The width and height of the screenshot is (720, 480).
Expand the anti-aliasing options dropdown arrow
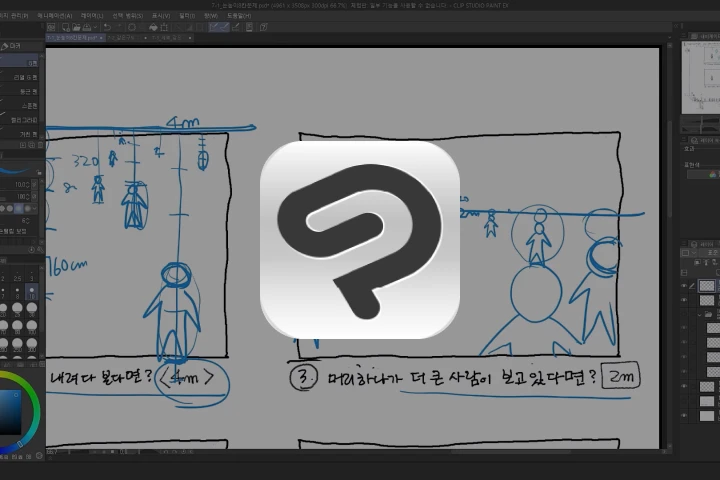point(34,209)
